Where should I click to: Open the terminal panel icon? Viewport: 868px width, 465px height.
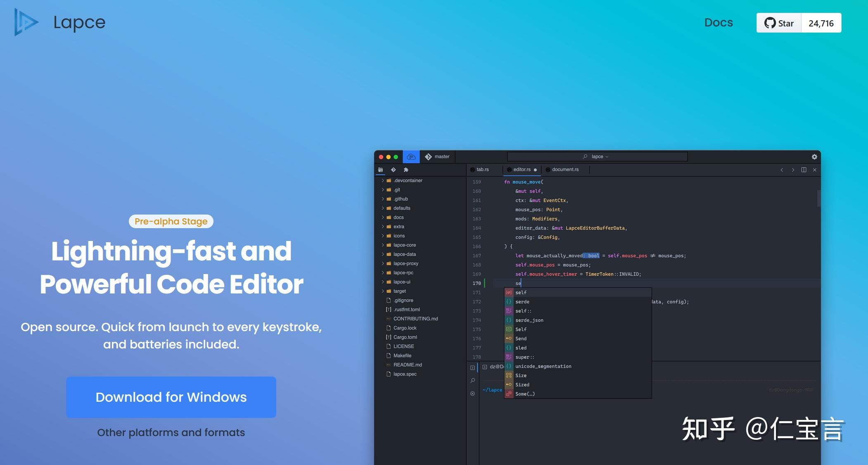(x=473, y=367)
